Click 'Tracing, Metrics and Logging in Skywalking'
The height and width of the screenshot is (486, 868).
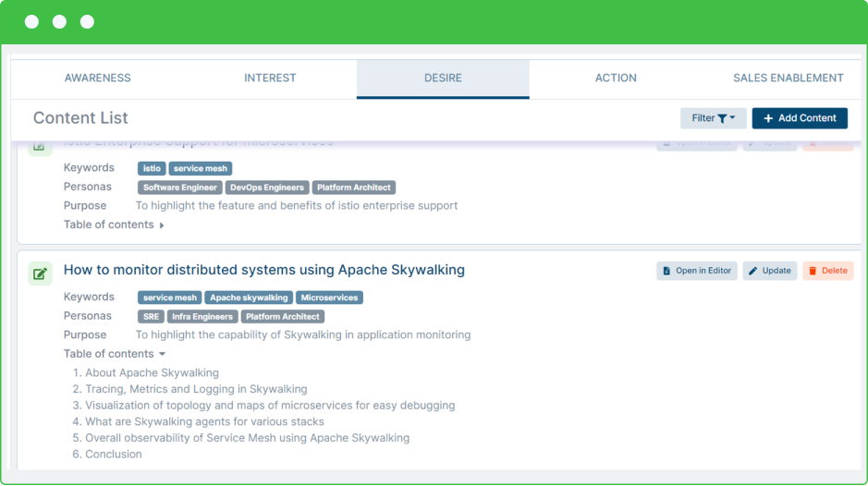pyautogui.click(x=196, y=389)
